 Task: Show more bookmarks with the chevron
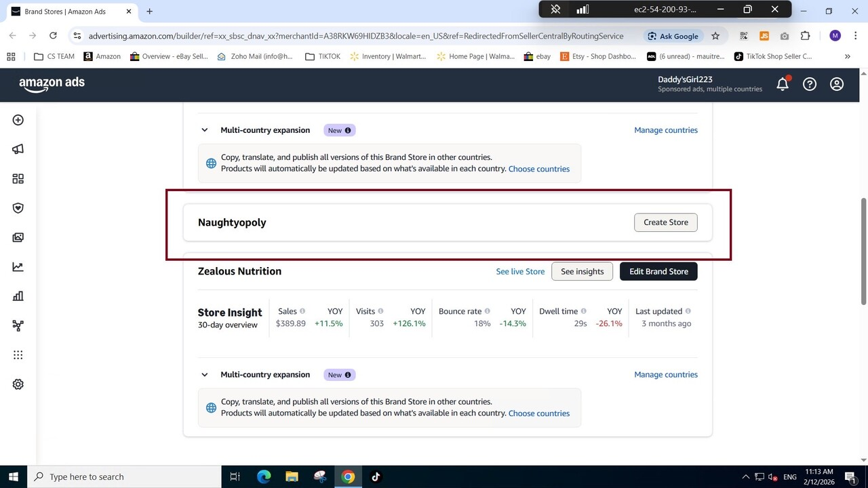[847, 56]
